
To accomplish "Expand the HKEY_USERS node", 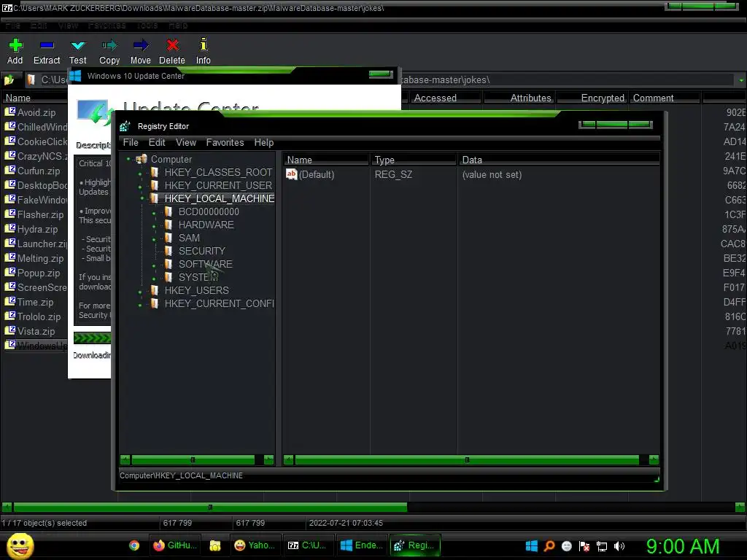I will (x=140, y=292).
